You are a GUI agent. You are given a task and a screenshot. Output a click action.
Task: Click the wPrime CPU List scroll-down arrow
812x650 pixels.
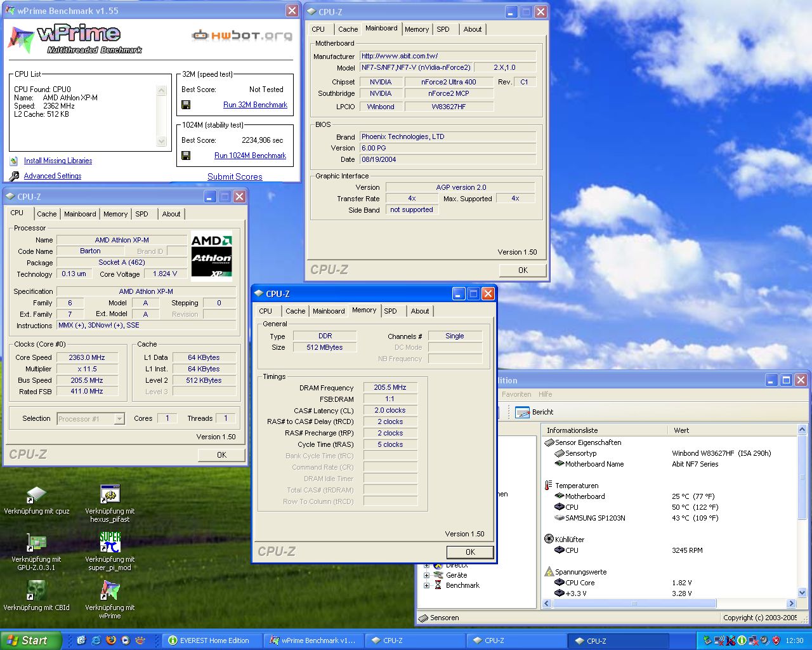coord(161,142)
